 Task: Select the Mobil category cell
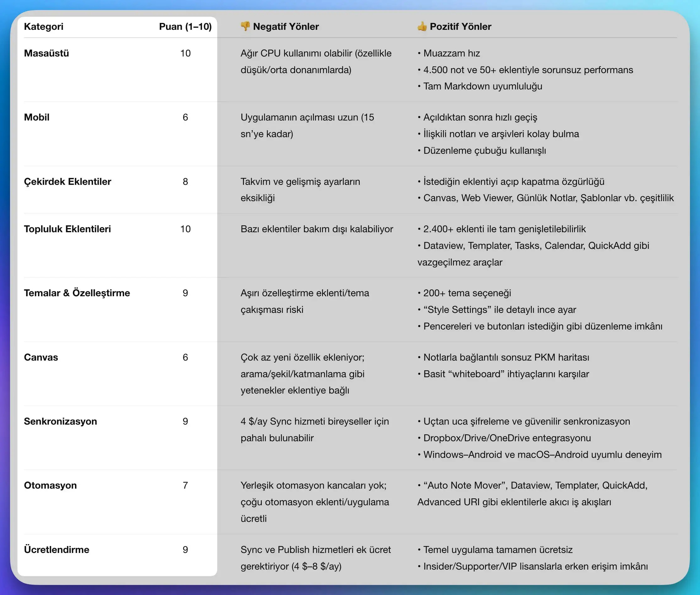[37, 117]
